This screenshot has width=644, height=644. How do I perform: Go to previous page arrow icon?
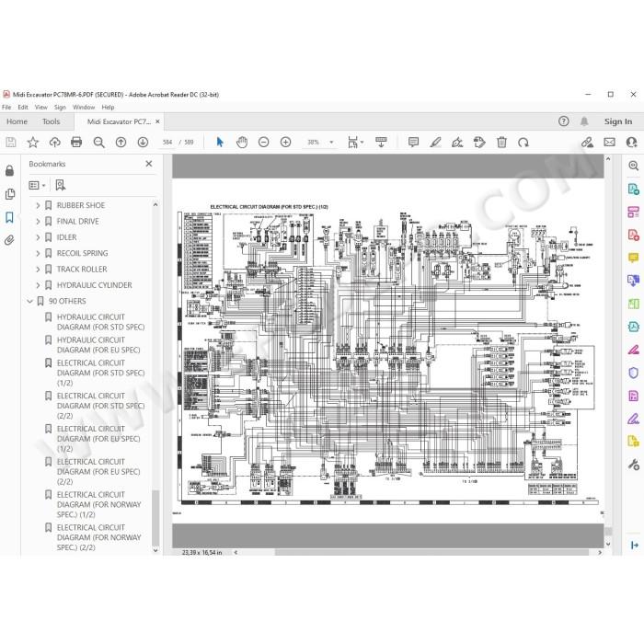coord(121,142)
